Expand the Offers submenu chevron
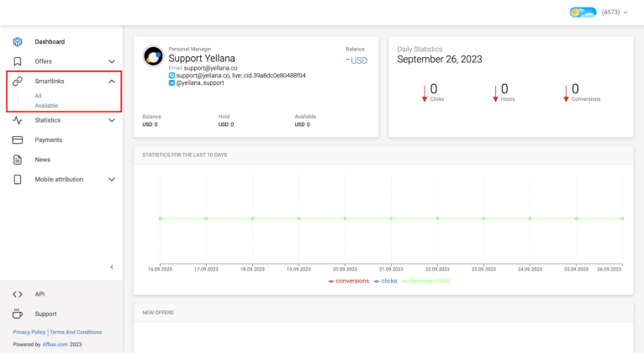 (112, 61)
